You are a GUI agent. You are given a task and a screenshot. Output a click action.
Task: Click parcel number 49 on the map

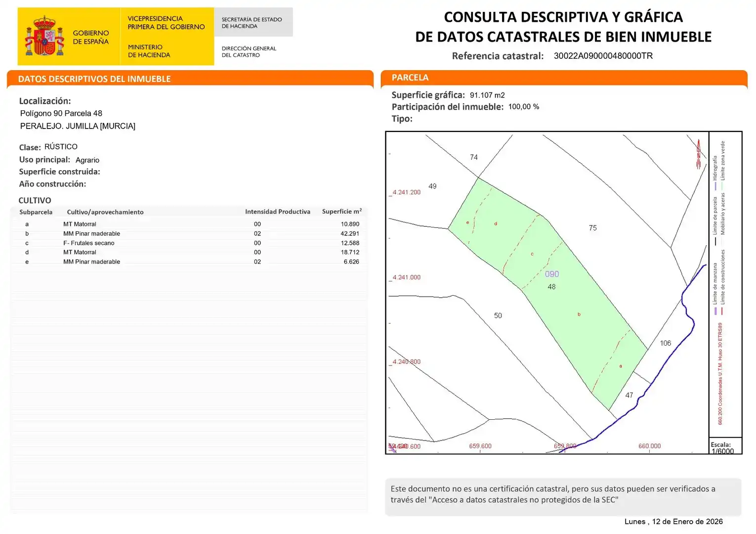pyautogui.click(x=432, y=186)
